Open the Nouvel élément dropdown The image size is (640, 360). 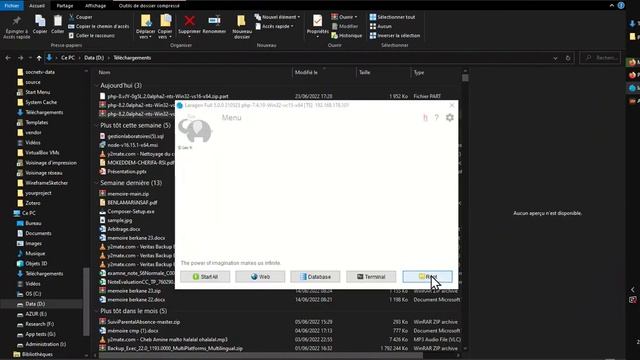(x=277, y=17)
